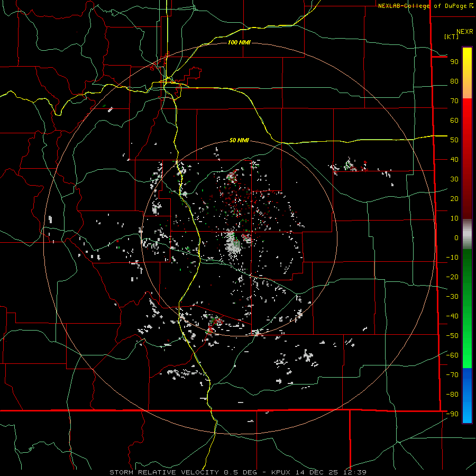476x476 pixels.
Task: Select the 10 knot scale label
Action: [454, 218]
